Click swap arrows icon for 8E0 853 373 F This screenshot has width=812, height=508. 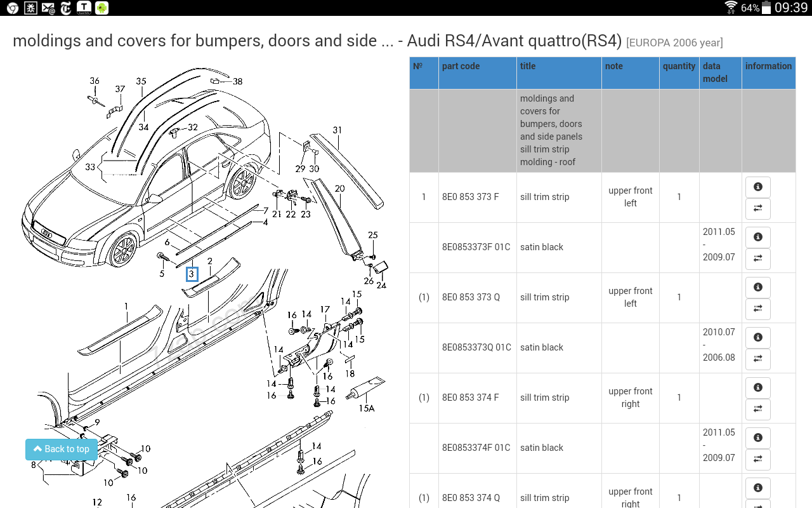pos(757,208)
